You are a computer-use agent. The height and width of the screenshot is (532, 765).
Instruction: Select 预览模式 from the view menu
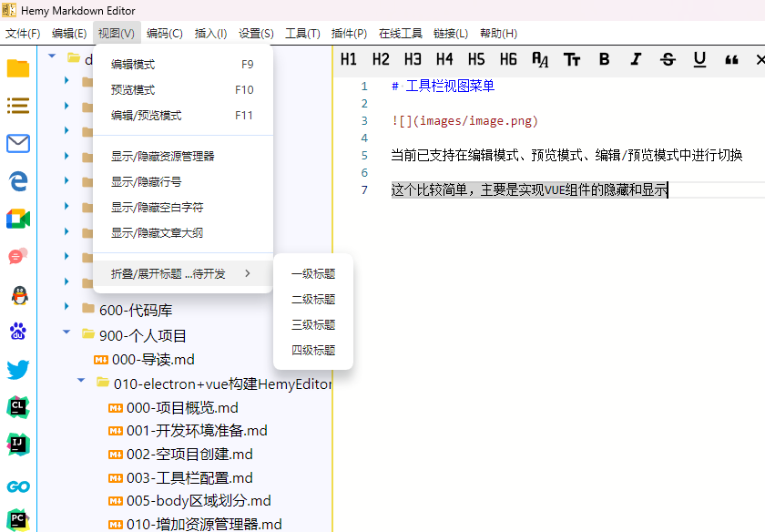click(x=133, y=90)
